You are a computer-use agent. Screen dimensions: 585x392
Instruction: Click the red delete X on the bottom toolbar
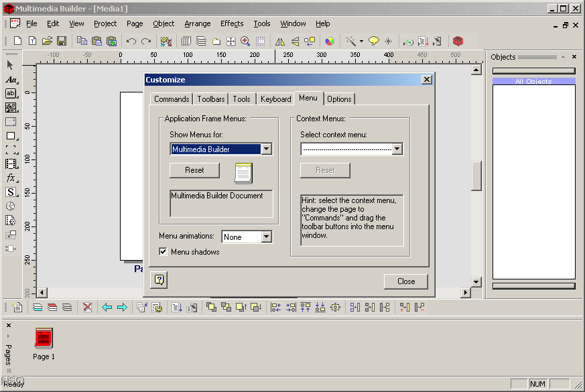tap(87, 307)
